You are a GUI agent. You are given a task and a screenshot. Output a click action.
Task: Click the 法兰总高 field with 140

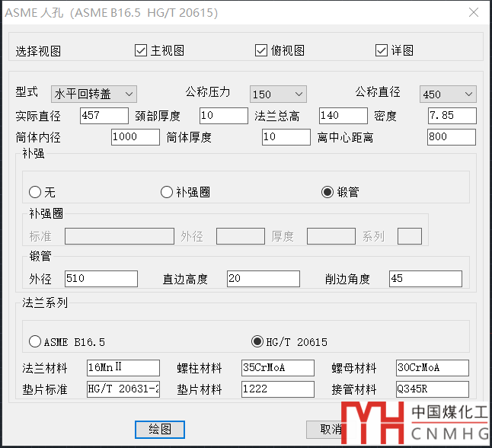[343, 116]
